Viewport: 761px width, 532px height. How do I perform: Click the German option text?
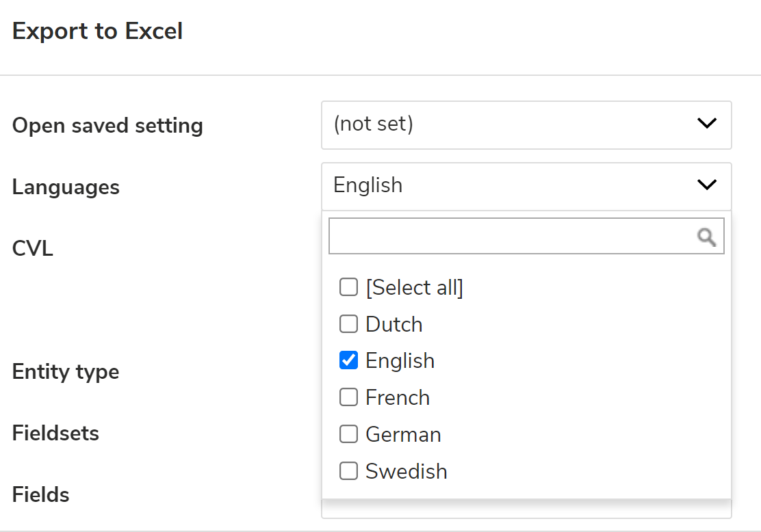(403, 434)
